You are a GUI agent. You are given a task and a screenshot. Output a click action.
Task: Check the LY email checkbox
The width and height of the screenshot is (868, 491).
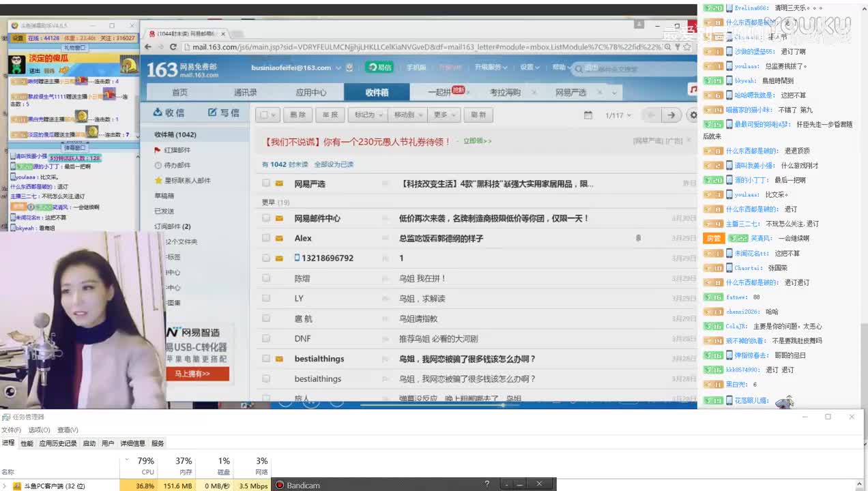(x=266, y=298)
